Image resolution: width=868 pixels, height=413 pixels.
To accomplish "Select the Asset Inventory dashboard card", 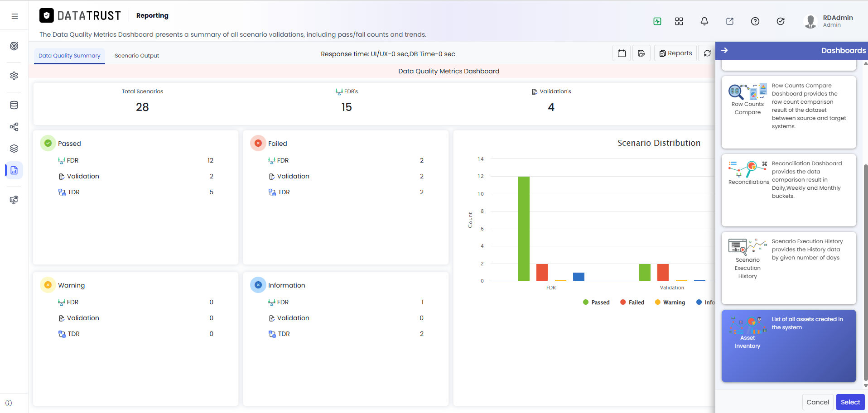I will click(789, 346).
